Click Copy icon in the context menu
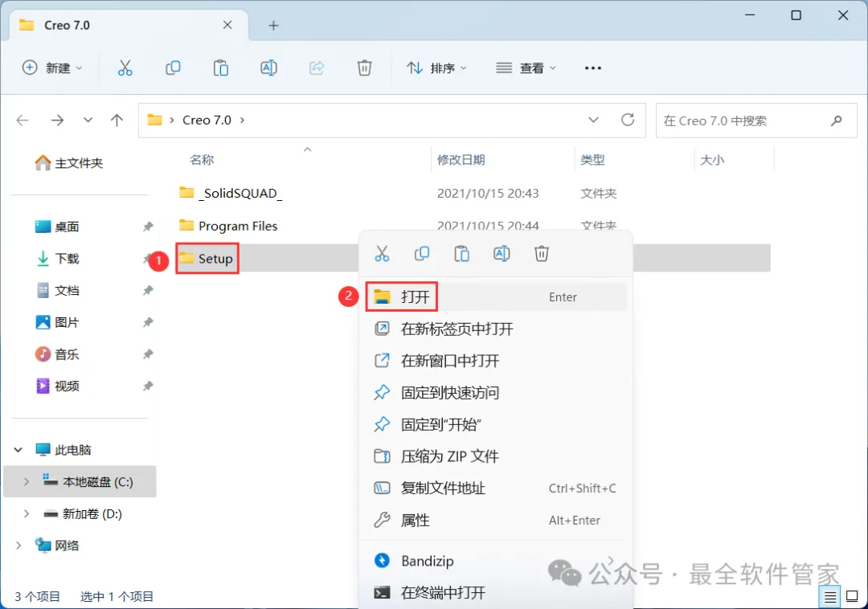This screenshot has width=868, height=609. point(422,254)
